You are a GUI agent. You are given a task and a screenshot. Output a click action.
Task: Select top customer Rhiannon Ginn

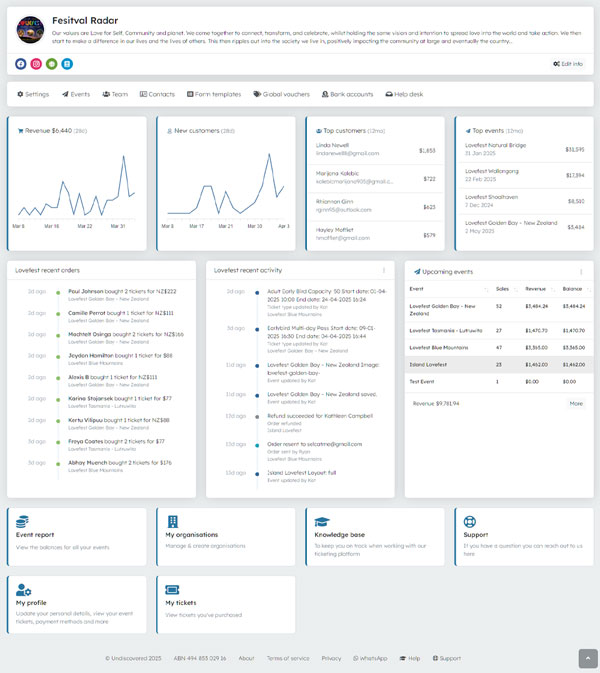coord(375,206)
